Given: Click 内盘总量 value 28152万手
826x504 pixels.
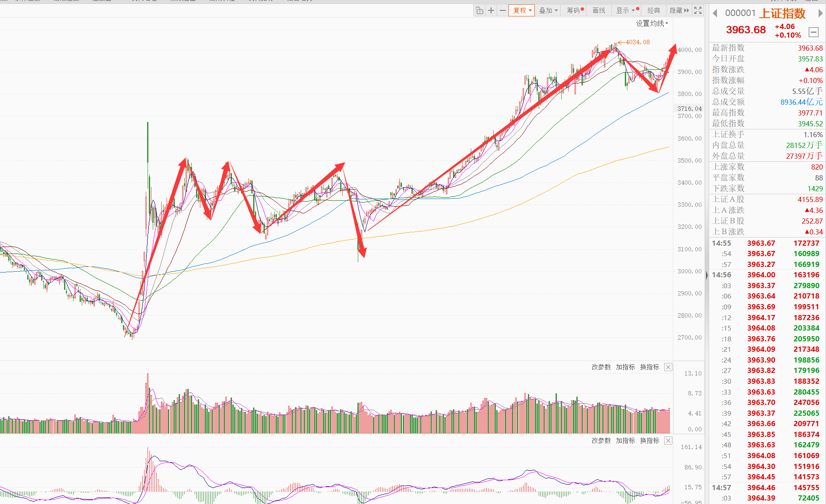Looking at the screenshot, I should pyautogui.click(x=804, y=145).
